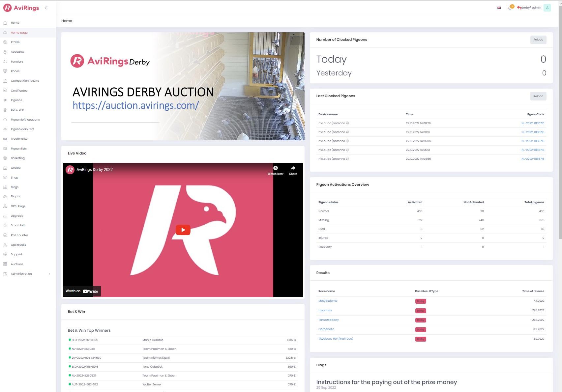
Task: Click the Support icon in the sidebar
Action: point(5,254)
